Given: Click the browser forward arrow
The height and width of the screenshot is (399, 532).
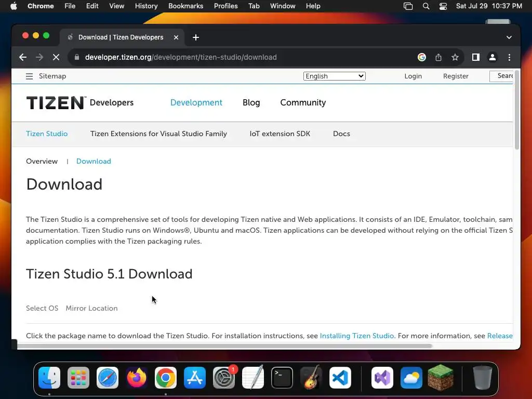Looking at the screenshot, I should tap(39, 57).
